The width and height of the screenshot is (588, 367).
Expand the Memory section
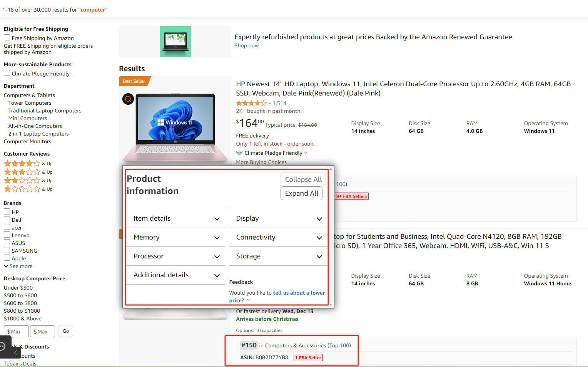(176, 237)
